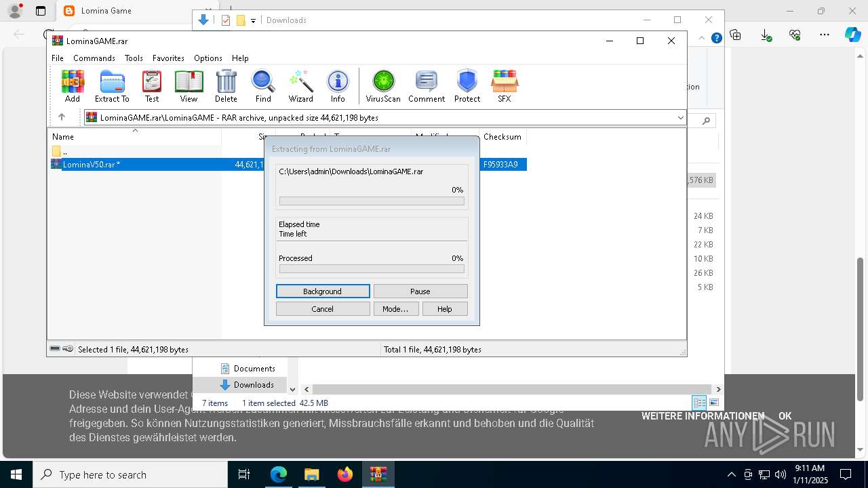
Task: Click the WEITERE INFORMATIONEN link
Action: [x=703, y=416]
